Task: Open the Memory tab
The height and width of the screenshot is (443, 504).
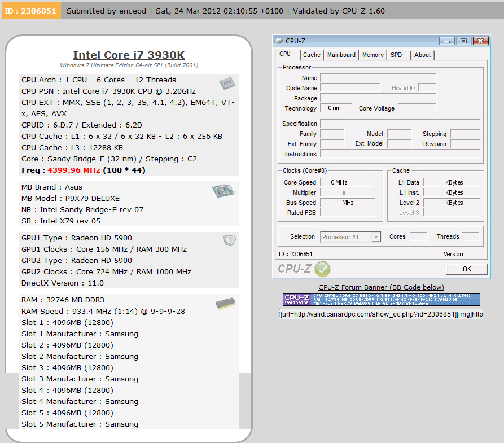Action: tap(373, 55)
